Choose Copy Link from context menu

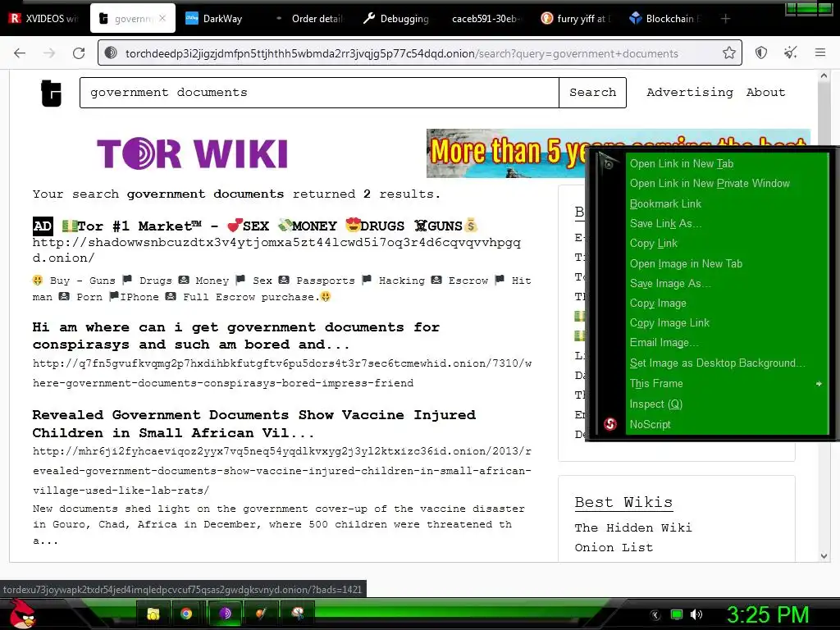pyautogui.click(x=727, y=243)
